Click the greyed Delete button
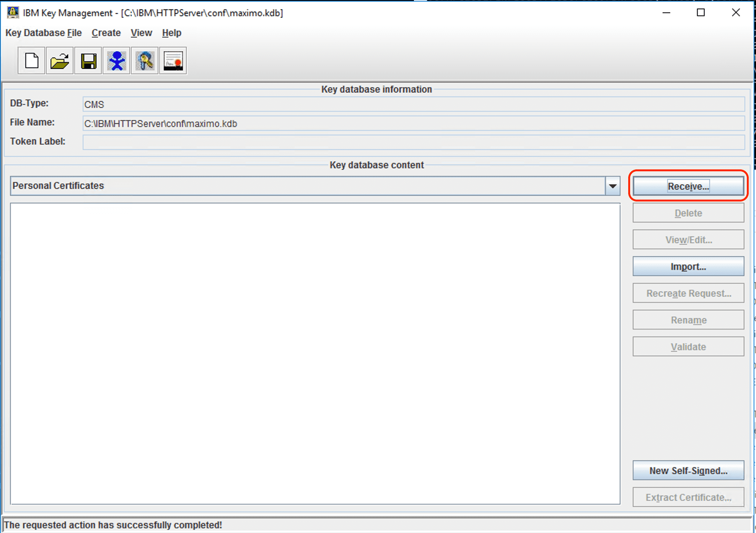This screenshot has width=756, height=533. click(x=688, y=213)
